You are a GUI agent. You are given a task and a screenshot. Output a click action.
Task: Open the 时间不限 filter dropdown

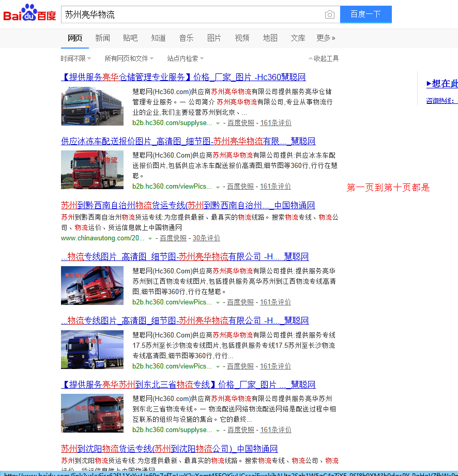[75, 58]
